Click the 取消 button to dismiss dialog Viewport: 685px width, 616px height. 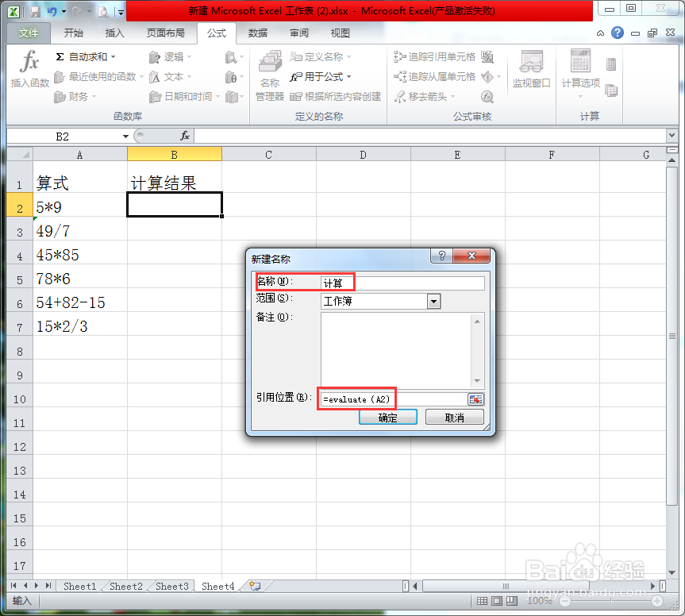[454, 417]
